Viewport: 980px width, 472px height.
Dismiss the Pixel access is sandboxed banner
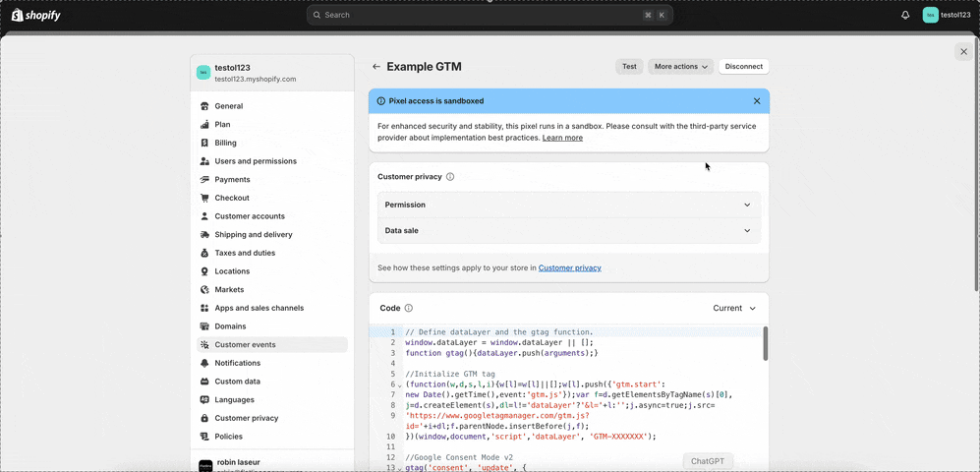tap(757, 100)
